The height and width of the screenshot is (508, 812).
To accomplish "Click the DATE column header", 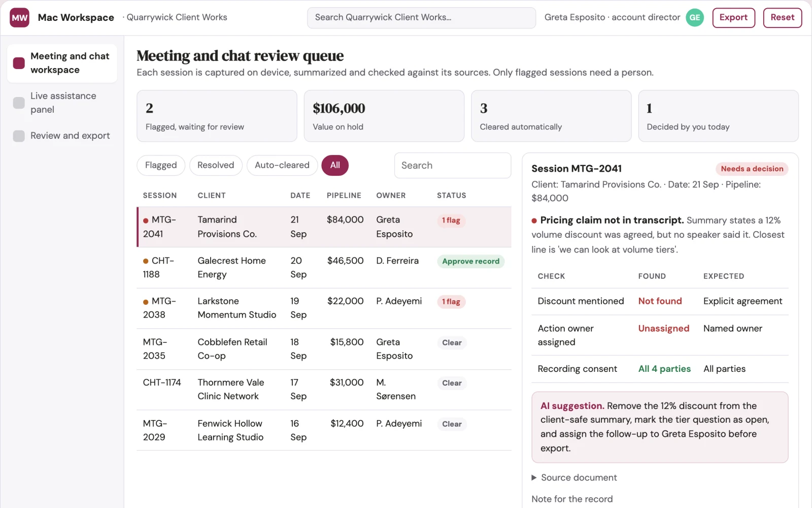I will (x=300, y=196).
